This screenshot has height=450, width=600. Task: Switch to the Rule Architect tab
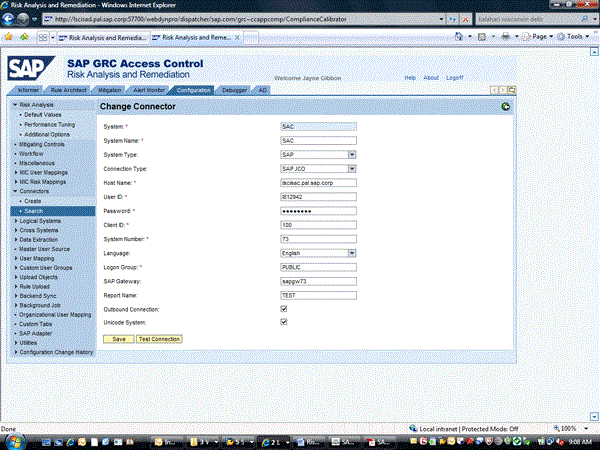70,90
